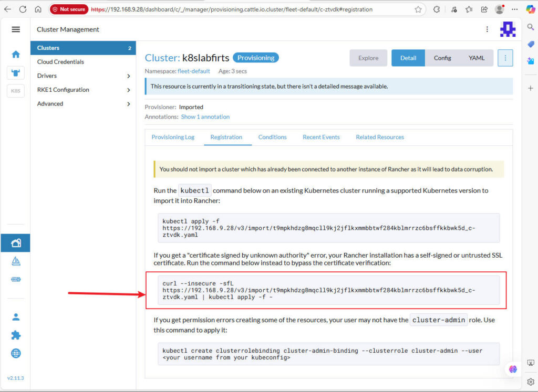This screenshot has height=392, width=538.
Task: Select Cluster Management house icon
Action: pyautogui.click(x=16, y=243)
